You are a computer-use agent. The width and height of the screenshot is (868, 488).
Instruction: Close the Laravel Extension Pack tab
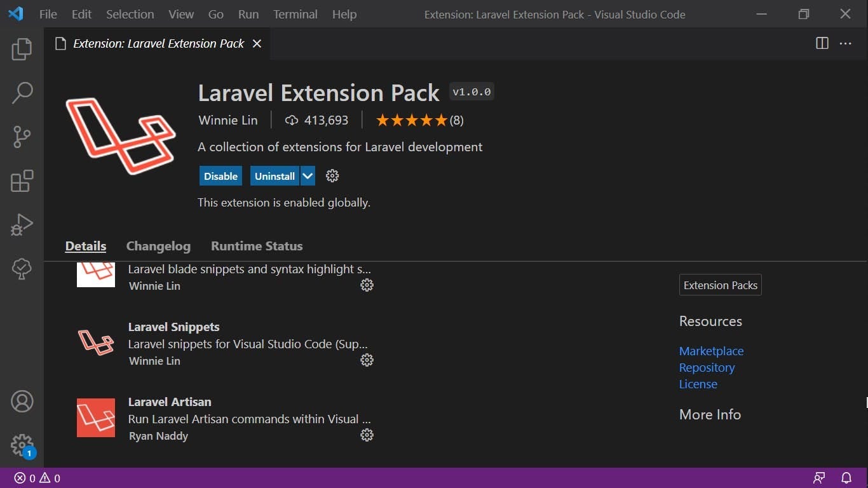pyautogui.click(x=257, y=43)
